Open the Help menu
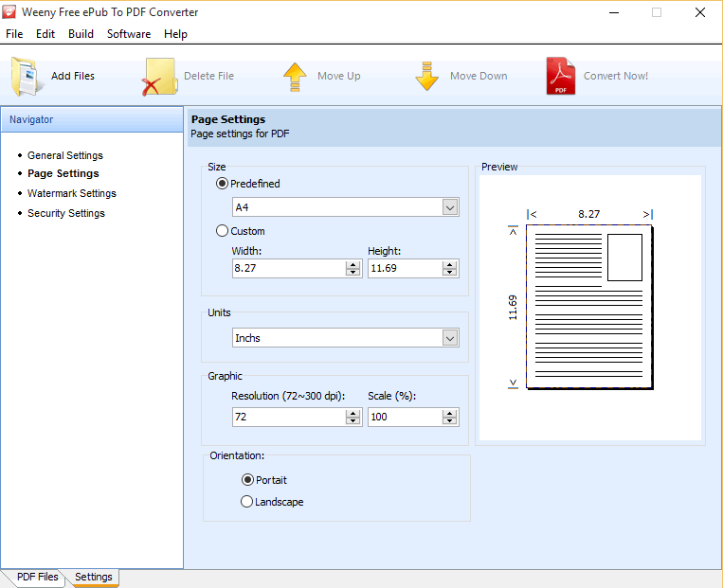 click(175, 34)
